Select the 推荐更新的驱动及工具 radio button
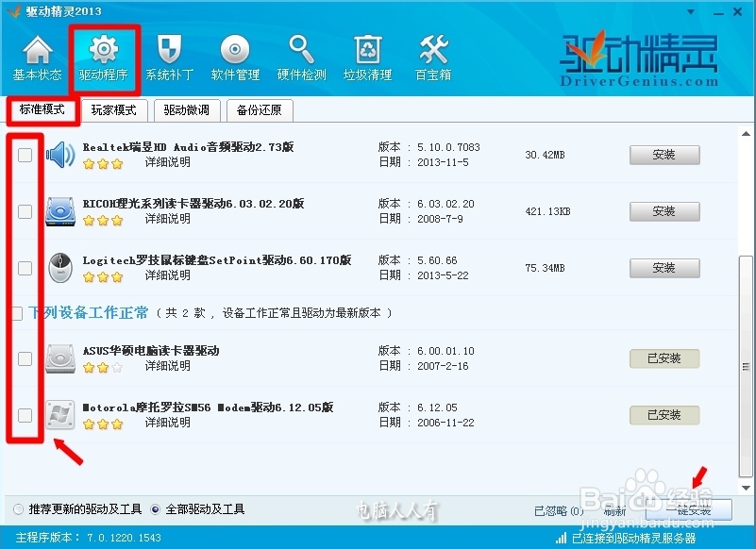Viewport: 756px width, 549px height. coord(18,509)
